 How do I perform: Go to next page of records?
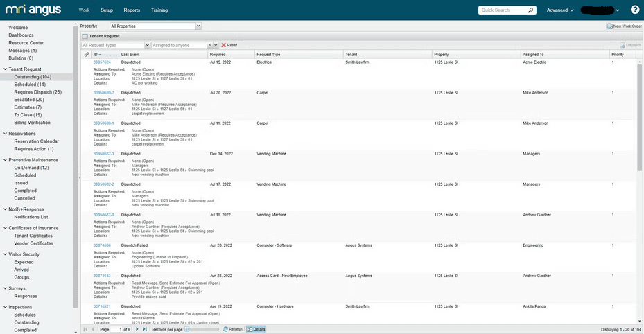tap(137, 329)
